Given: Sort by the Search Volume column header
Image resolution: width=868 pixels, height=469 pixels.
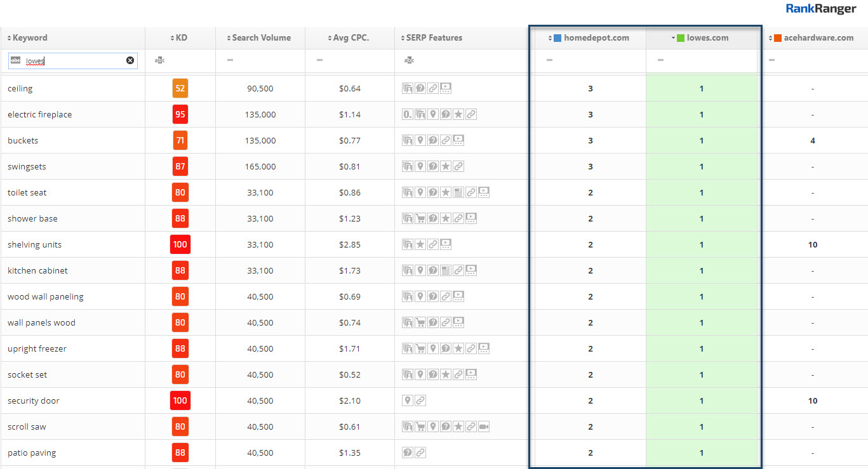Looking at the screenshot, I should [258, 37].
